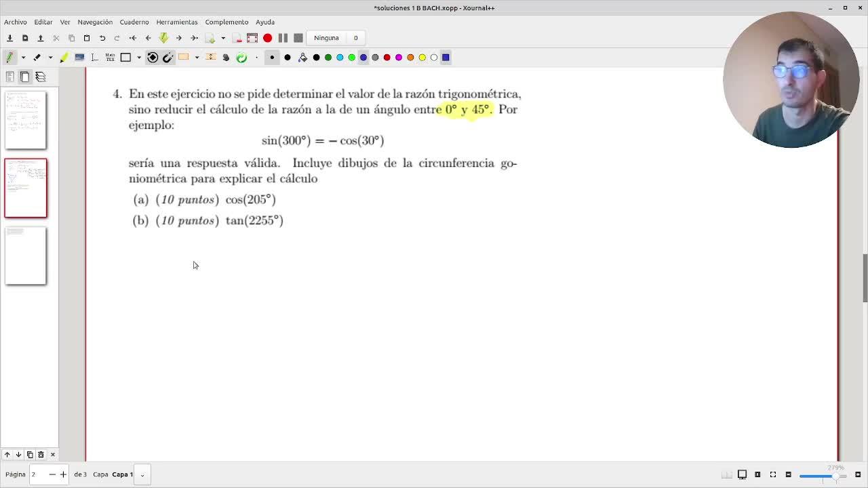The width and height of the screenshot is (868, 488).
Task: Start audio recording with red button
Action: 268,38
